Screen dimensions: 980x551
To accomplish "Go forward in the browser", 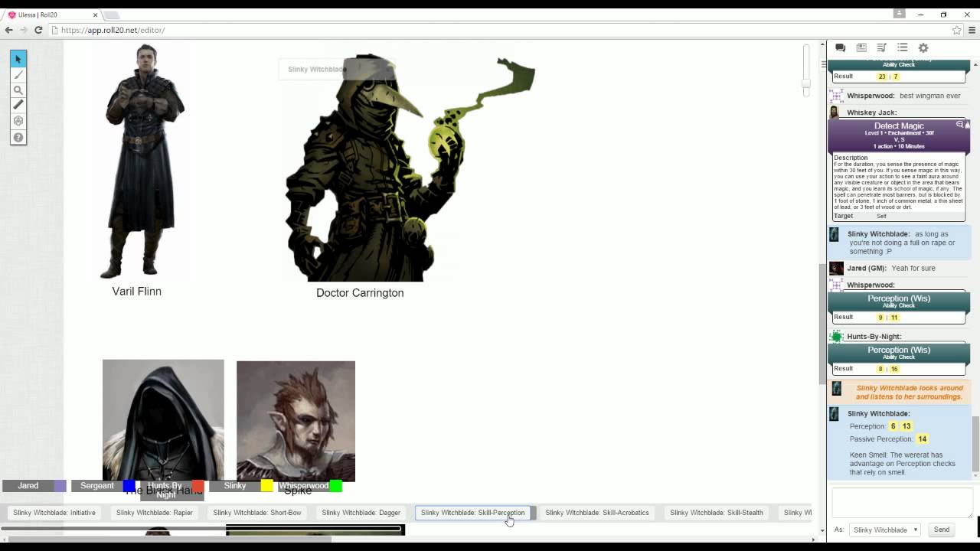I will 23,30.
